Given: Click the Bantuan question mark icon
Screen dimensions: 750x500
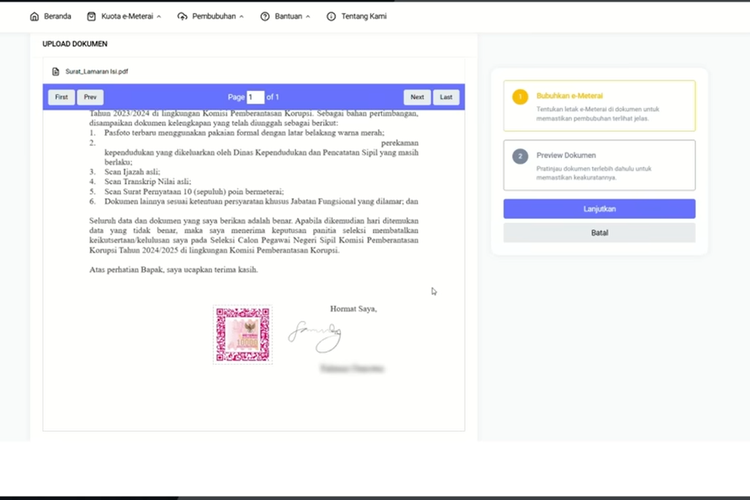Looking at the screenshot, I should (x=265, y=16).
